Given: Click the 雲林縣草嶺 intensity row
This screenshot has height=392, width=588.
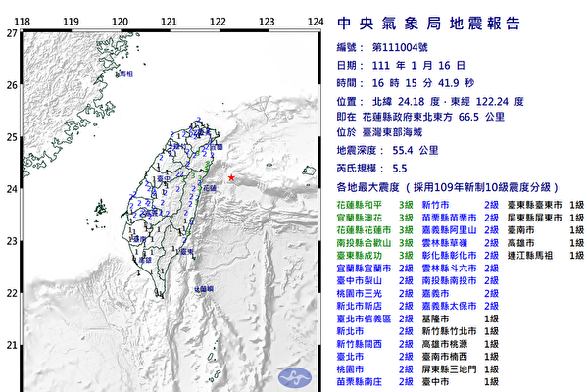Looking at the screenshot, I should pyautogui.click(x=461, y=243).
